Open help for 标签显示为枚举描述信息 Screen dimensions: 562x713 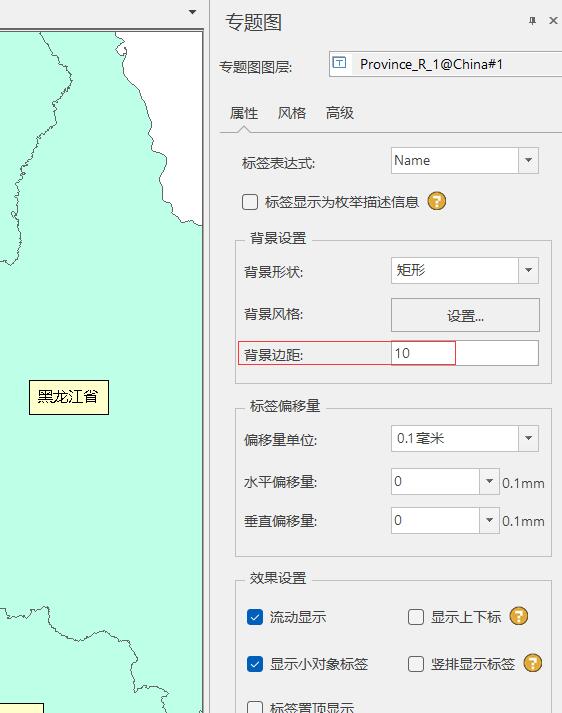coord(437,201)
